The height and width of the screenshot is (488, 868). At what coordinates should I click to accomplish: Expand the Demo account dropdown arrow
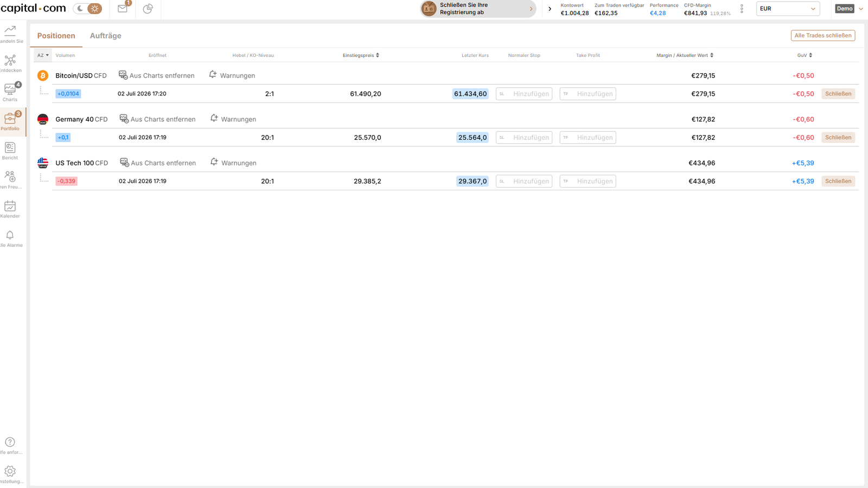861,9
